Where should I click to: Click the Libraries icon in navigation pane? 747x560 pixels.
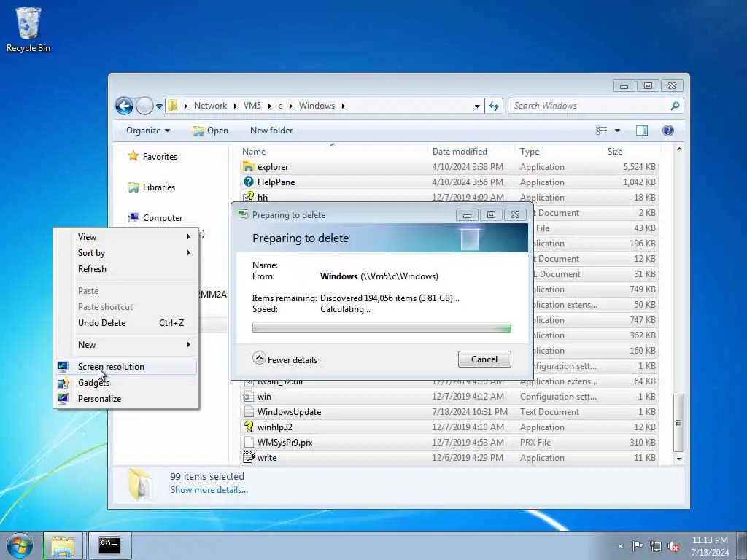click(x=133, y=187)
